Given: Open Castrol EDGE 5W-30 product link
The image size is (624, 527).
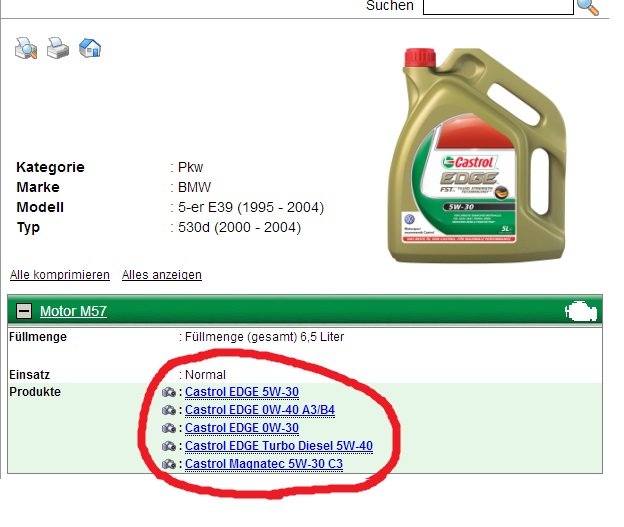Looking at the screenshot, I should [242, 392].
